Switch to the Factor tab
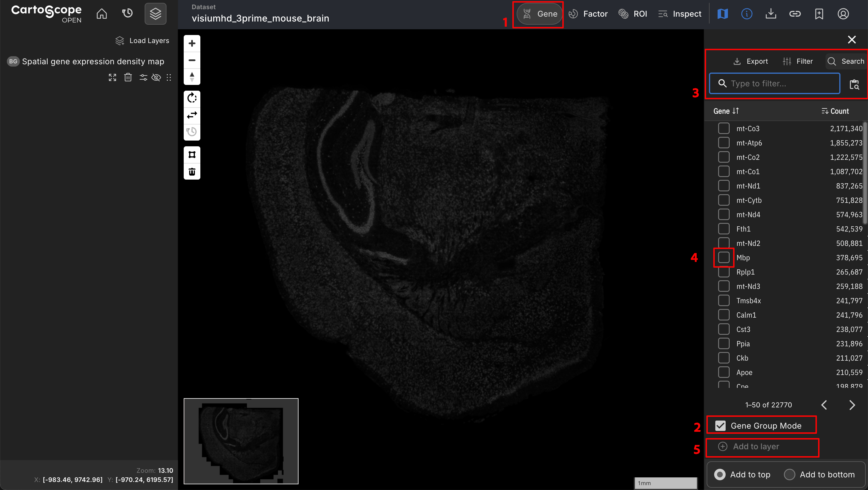868x490 pixels. tap(588, 14)
